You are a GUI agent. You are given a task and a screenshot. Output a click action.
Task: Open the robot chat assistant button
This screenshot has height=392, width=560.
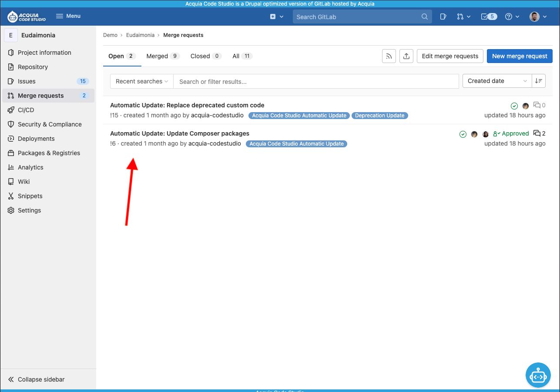(x=538, y=375)
